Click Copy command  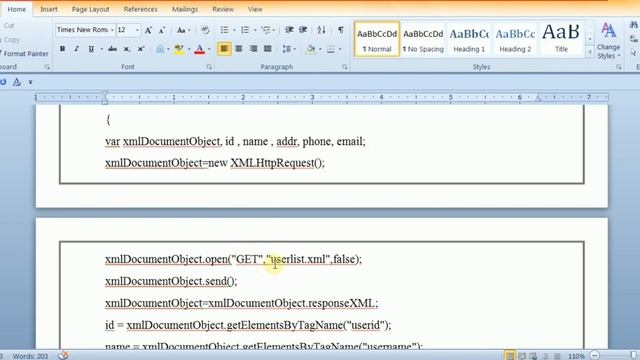[x=11, y=40]
